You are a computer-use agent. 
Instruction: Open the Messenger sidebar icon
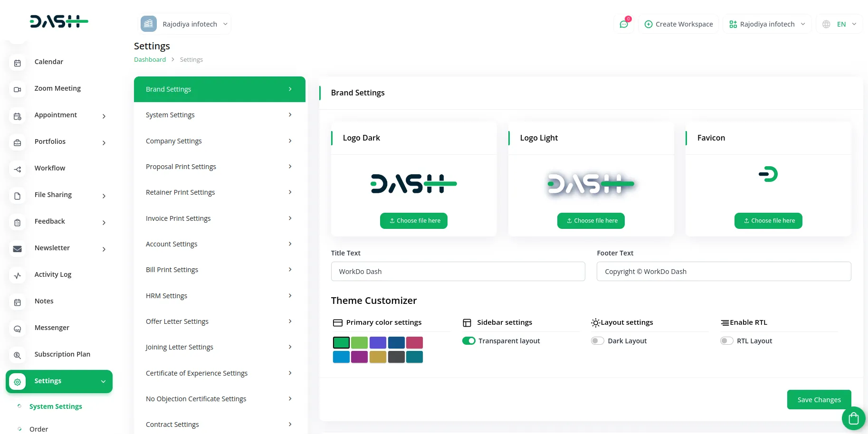point(17,328)
